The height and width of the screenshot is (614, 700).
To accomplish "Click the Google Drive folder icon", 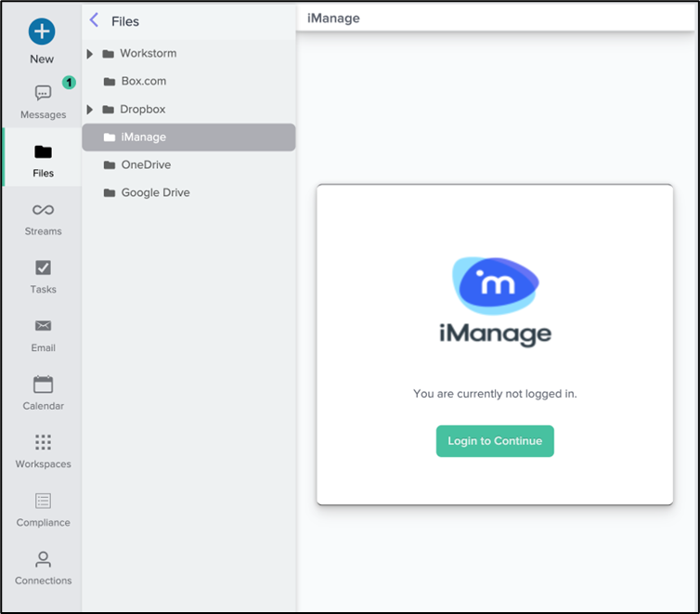I will [110, 193].
